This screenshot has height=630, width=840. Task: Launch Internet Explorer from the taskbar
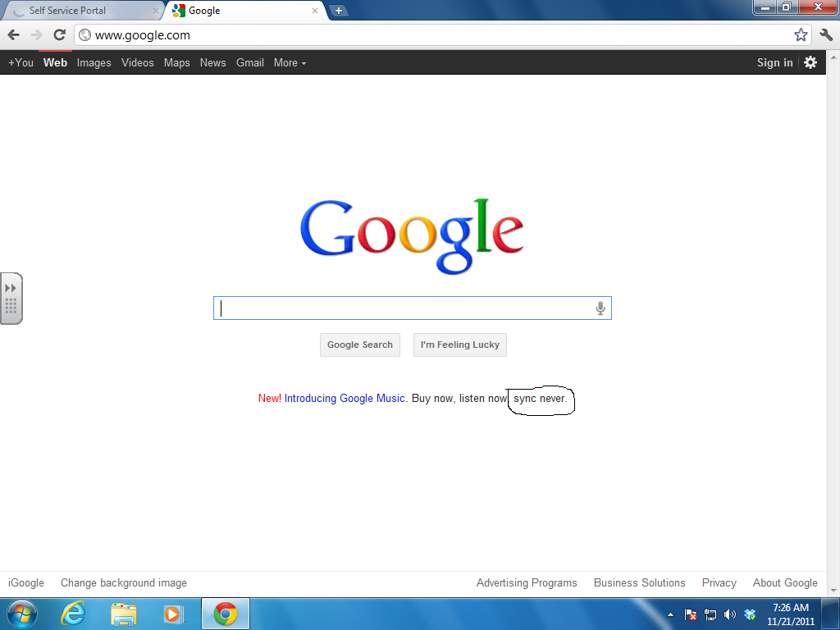coord(73,614)
